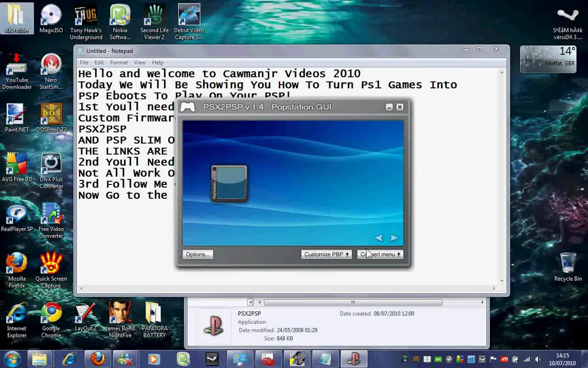Click the volume icon in system tray
The height and width of the screenshot is (368, 588).
click(537, 359)
